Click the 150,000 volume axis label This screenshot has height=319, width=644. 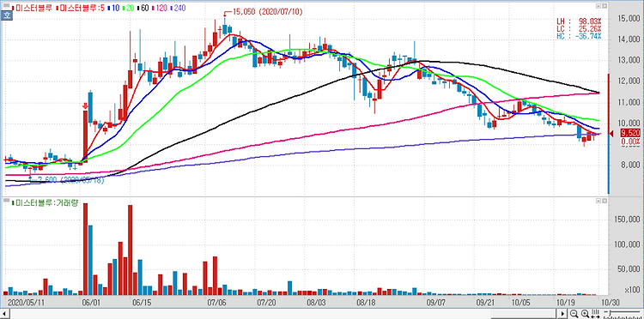[x=627, y=220]
